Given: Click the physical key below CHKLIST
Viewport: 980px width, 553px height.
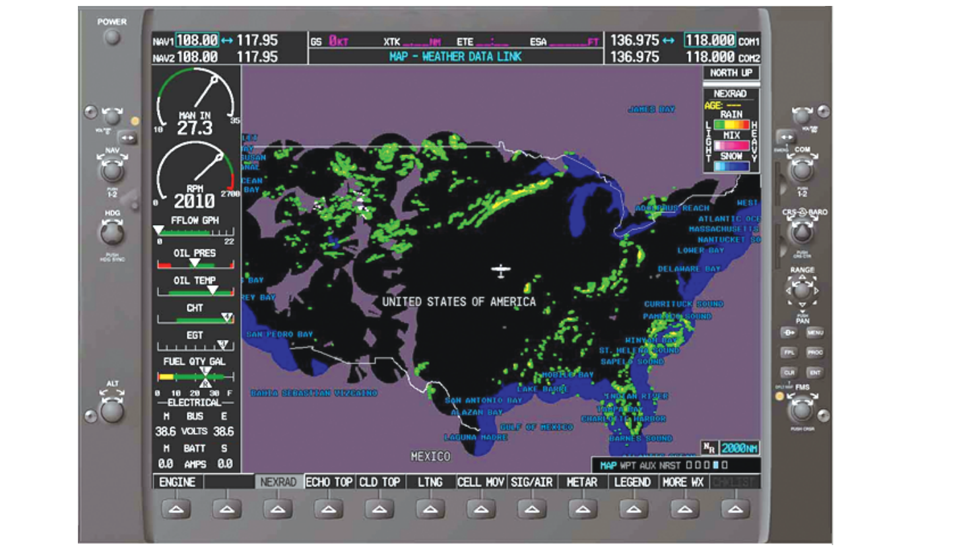Looking at the screenshot, I should tap(735, 509).
